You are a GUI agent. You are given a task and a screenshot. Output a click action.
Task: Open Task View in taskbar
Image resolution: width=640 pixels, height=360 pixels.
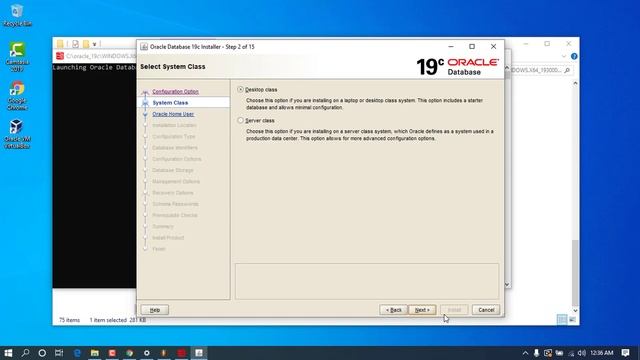(59, 353)
